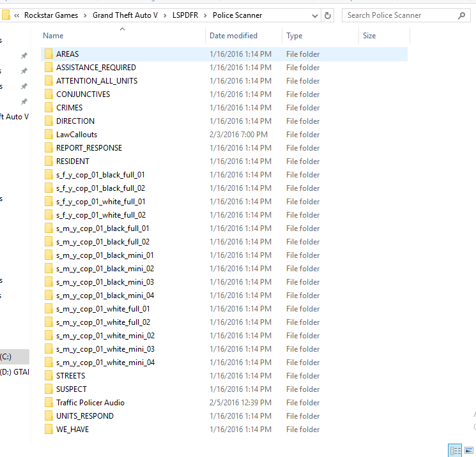Click the ASSISTANCE_REQUIRED folder icon
Viewport: 476px width, 457px height.
tap(49, 67)
